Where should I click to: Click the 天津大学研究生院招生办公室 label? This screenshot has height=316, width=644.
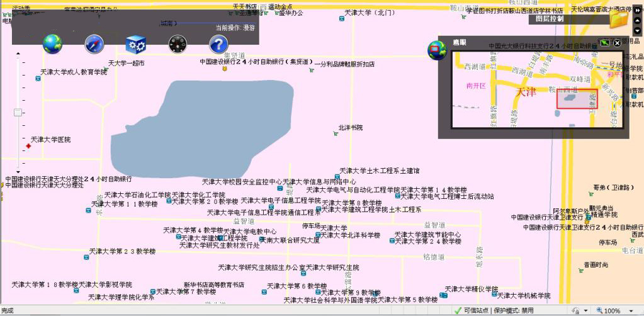[x=261, y=268]
